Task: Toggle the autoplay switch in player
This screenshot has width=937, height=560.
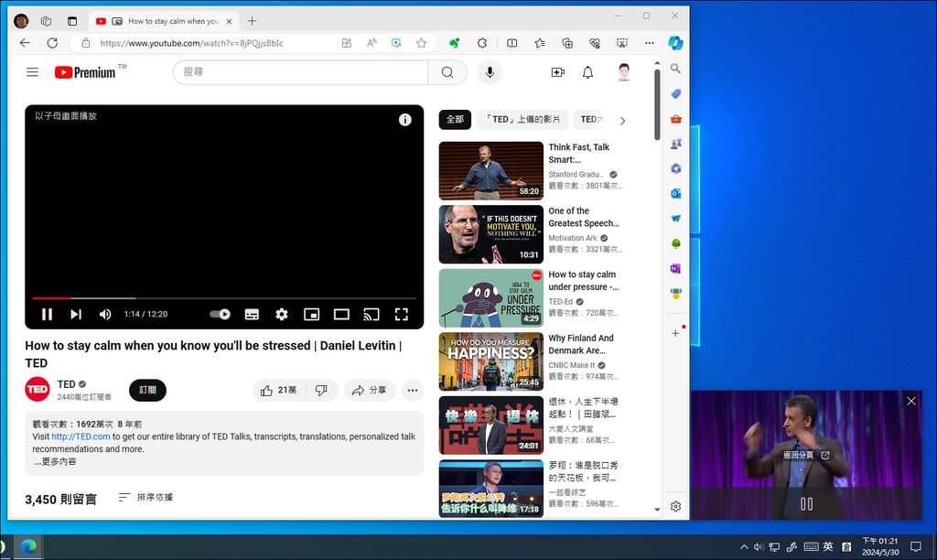Action: [220, 314]
